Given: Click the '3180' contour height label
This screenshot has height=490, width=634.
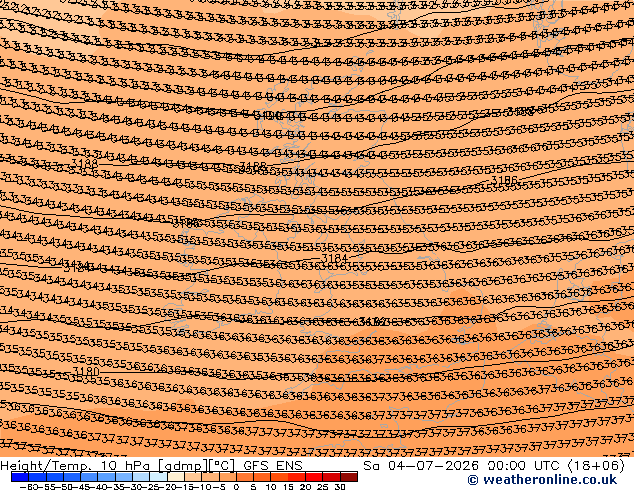Looking at the screenshot, I should (86, 371).
